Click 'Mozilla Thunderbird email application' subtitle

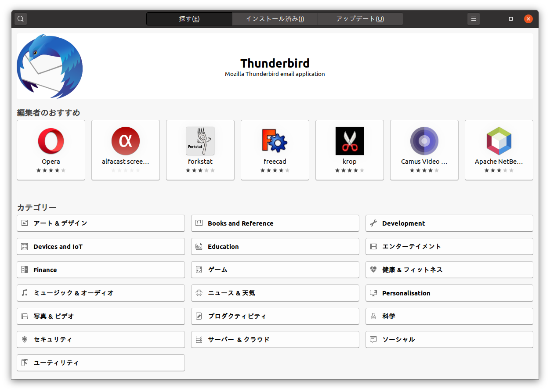275,74
